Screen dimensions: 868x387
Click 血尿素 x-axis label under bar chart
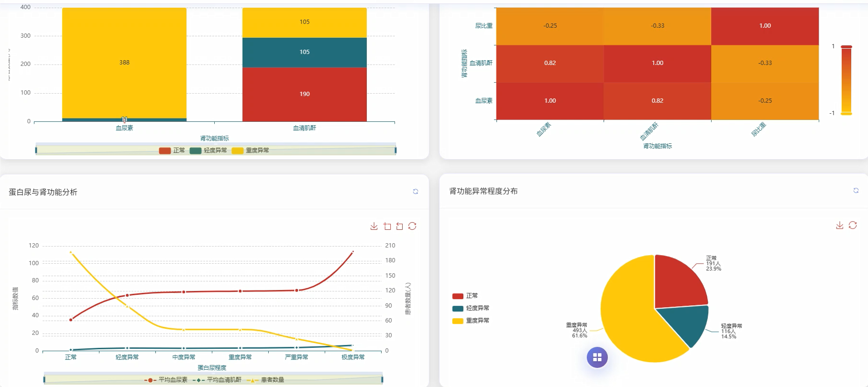point(124,128)
